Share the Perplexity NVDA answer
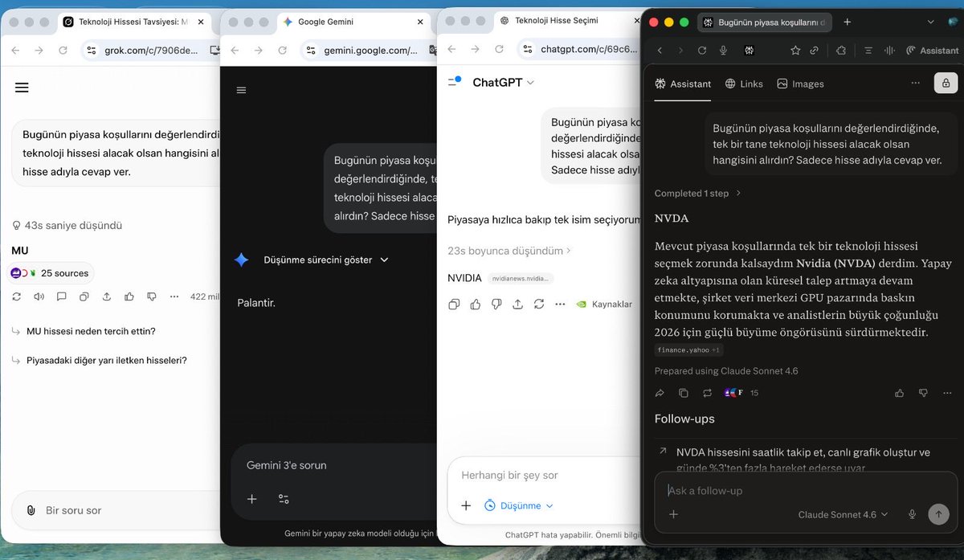Image resolution: width=964 pixels, height=560 pixels. click(660, 393)
